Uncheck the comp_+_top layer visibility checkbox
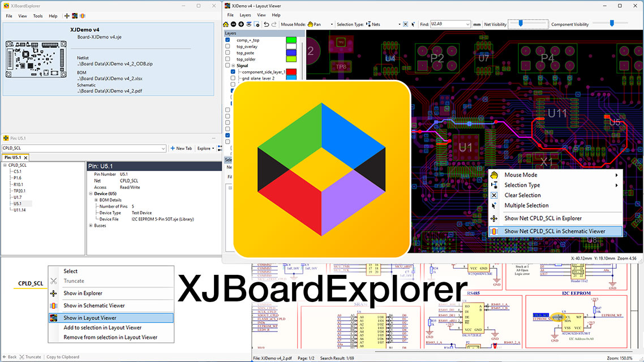 [227, 40]
